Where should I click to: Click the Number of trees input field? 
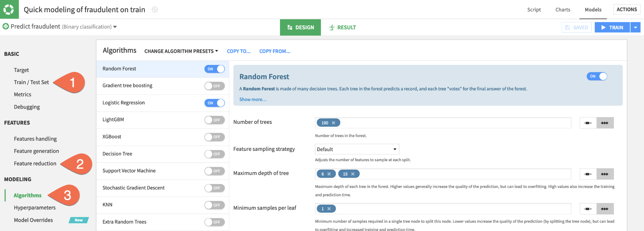coord(449,123)
